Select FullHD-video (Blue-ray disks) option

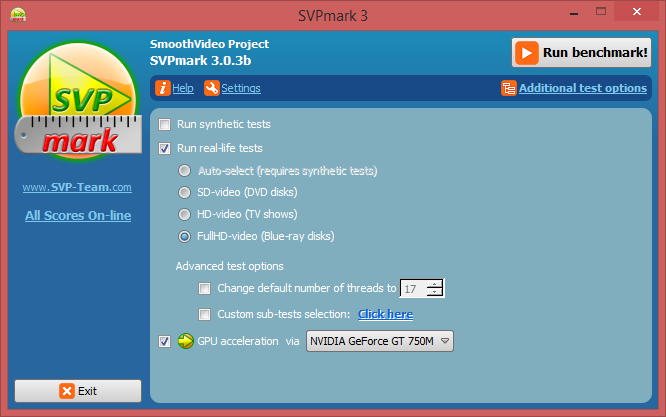pos(184,237)
